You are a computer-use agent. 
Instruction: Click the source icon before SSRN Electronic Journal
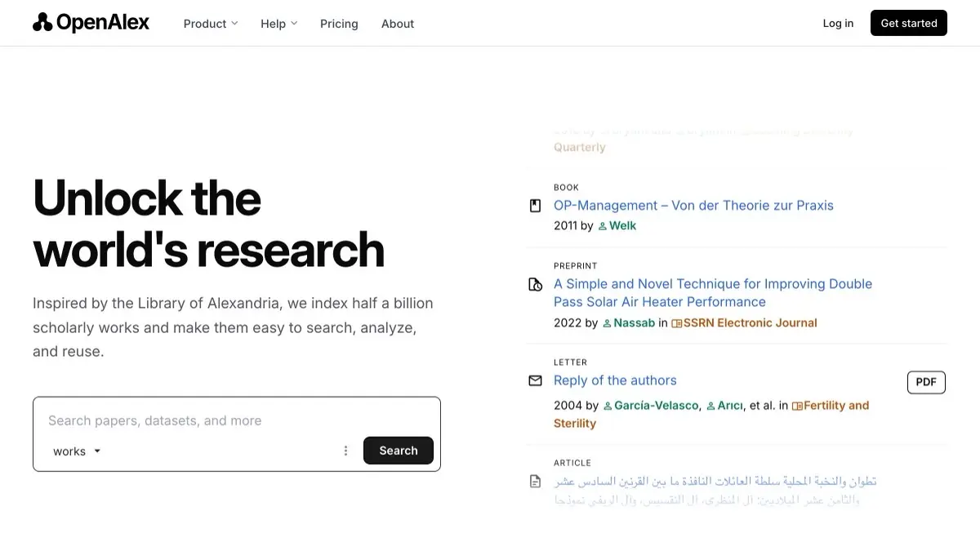(x=676, y=323)
